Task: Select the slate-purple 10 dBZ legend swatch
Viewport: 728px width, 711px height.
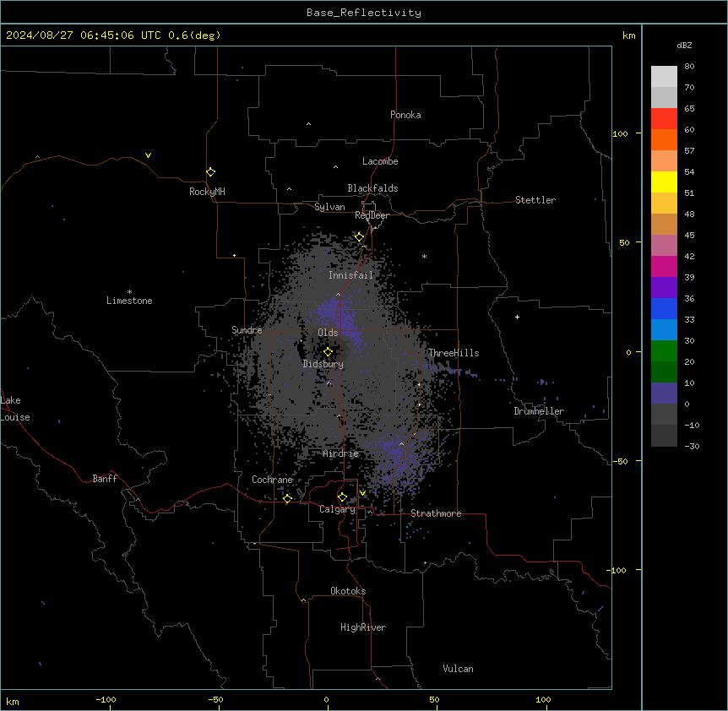Action: click(x=664, y=393)
